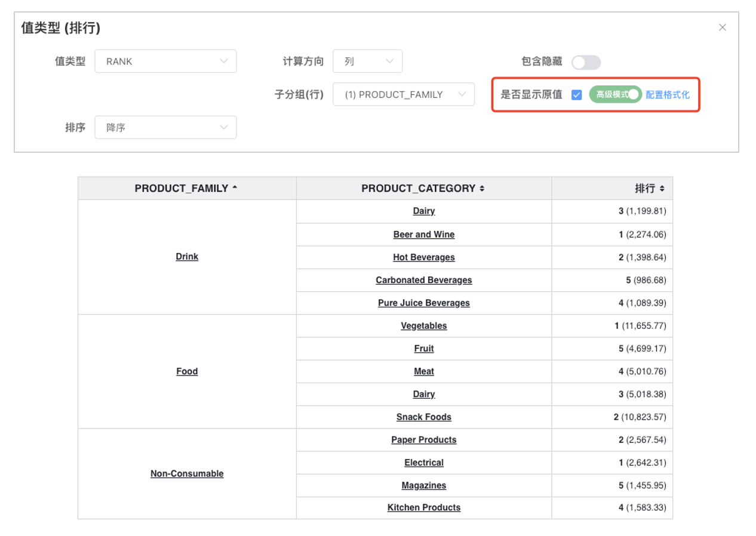Toggle the 包含隐藏 switch
The image size is (756, 536).
586,62
